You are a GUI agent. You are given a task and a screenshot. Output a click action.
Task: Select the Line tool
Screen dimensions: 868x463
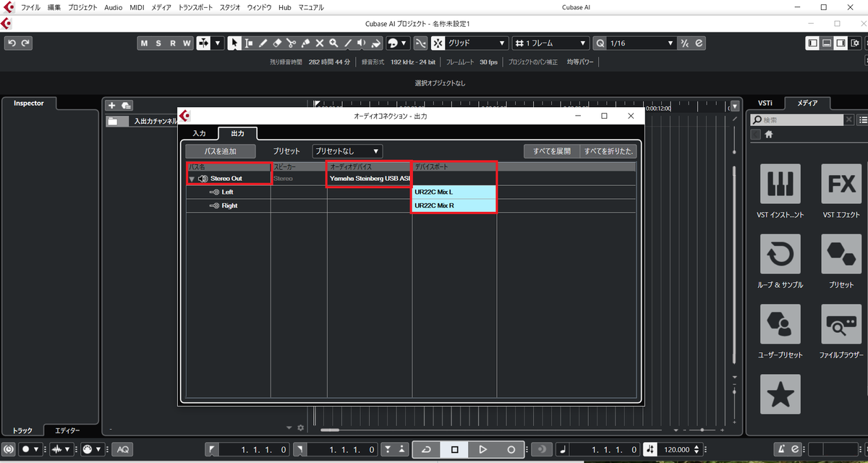[x=348, y=43]
